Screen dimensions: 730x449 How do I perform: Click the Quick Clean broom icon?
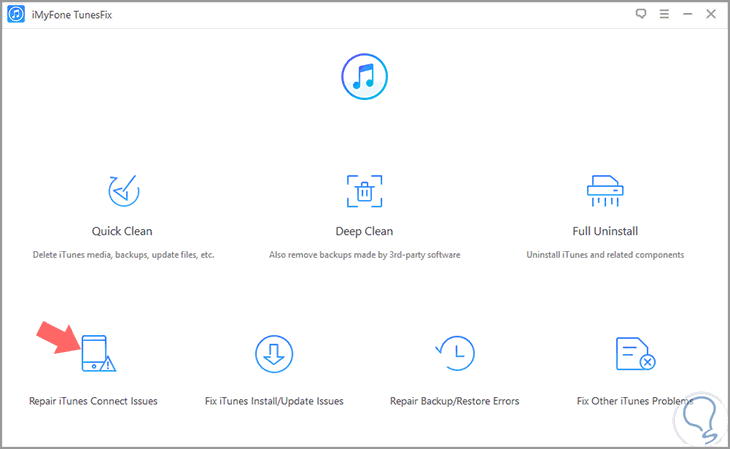[123, 190]
